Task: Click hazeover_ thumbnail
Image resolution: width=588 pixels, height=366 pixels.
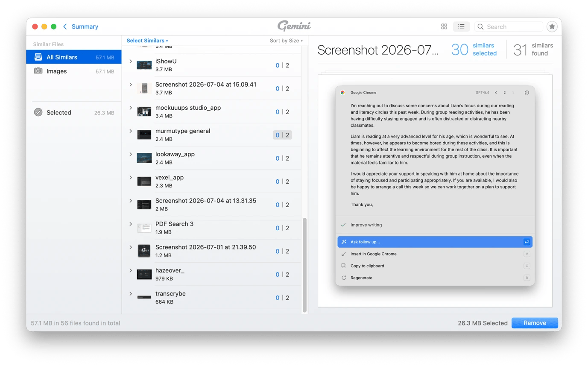Action: (144, 274)
